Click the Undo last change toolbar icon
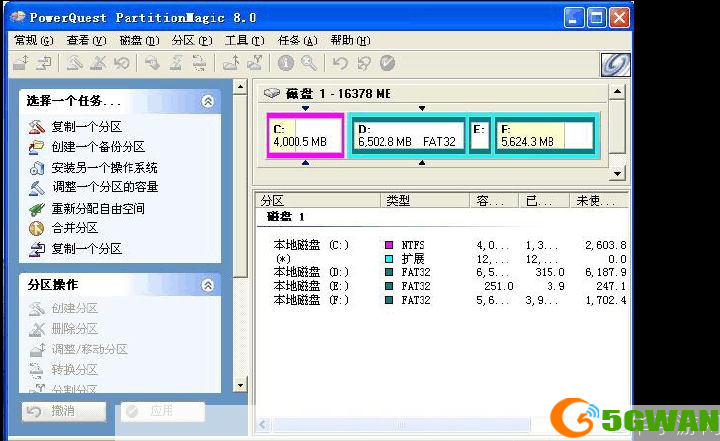720x441 pixels. coord(340,62)
